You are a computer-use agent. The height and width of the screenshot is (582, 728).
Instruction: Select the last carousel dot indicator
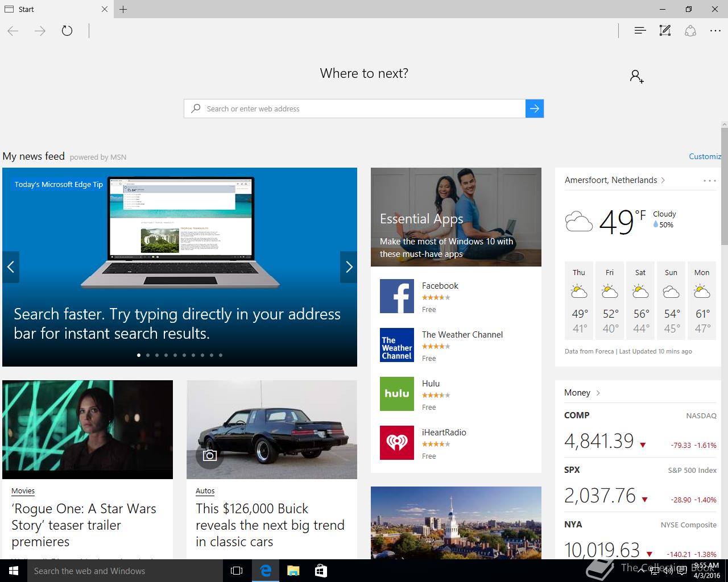point(221,355)
